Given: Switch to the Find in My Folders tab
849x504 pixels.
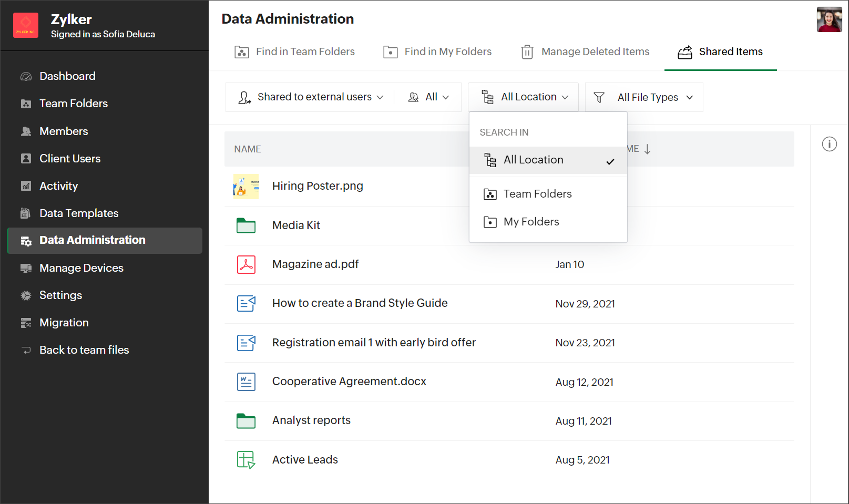Looking at the screenshot, I should (x=437, y=52).
